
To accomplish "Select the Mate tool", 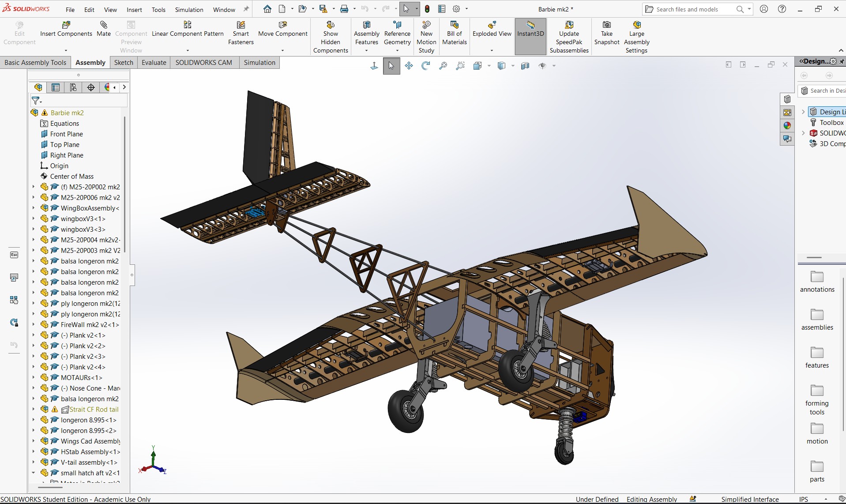I will click(x=104, y=29).
